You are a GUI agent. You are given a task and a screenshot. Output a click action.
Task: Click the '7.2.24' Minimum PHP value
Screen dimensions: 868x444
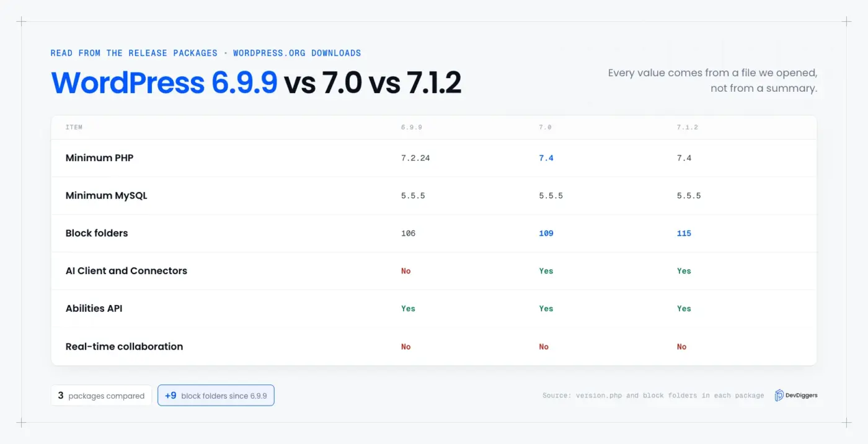pyautogui.click(x=415, y=158)
